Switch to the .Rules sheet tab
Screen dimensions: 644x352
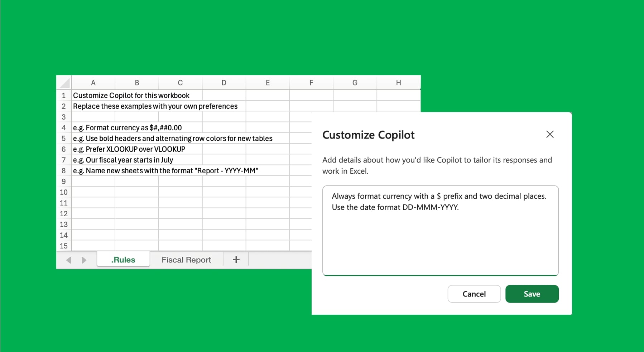pos(123,260)
